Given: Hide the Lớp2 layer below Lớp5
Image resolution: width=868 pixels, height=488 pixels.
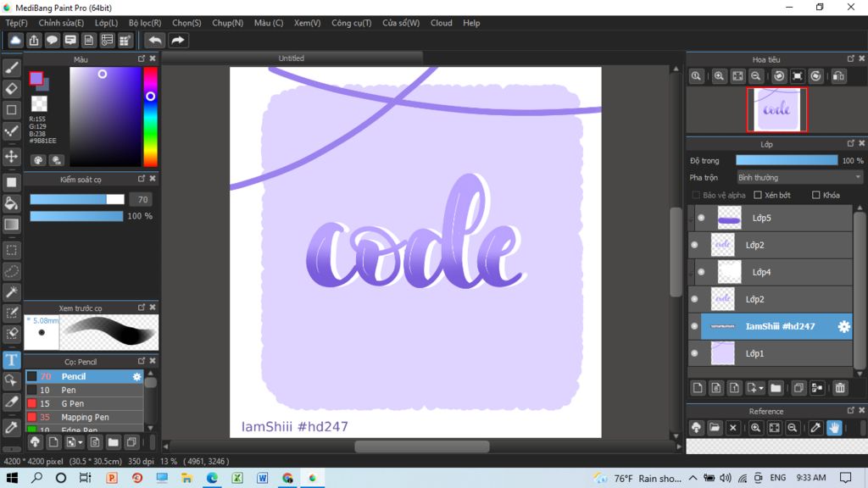Looking at the screenshot, I should [695, 245].
